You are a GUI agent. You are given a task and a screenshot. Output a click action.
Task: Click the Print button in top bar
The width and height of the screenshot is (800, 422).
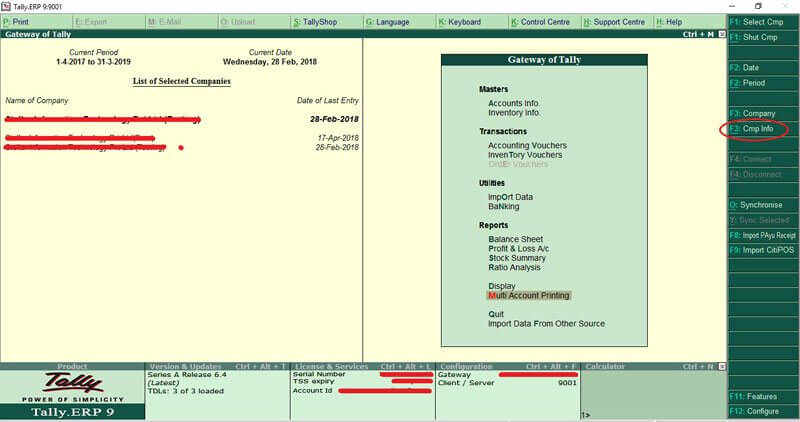point(36,22)
